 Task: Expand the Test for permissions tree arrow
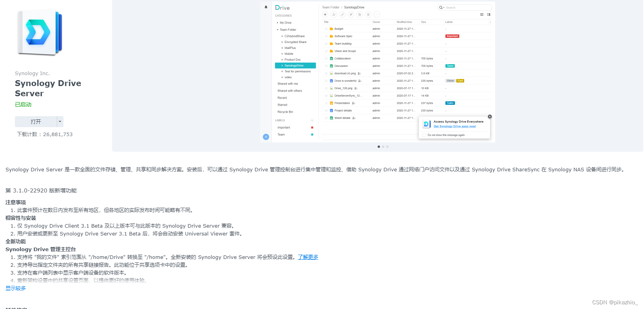282,72
